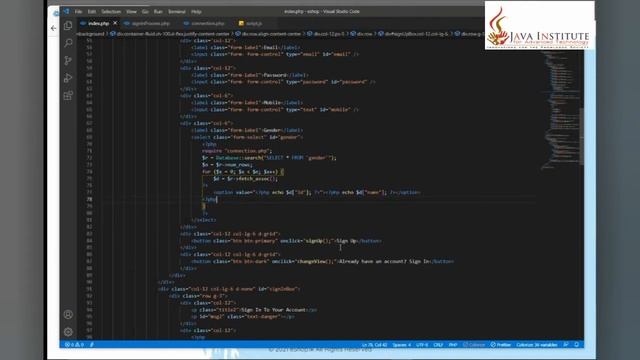Change UTF-8 encoding in status bar
This screenshot has height=360, width=640.
tap(422, 345)
